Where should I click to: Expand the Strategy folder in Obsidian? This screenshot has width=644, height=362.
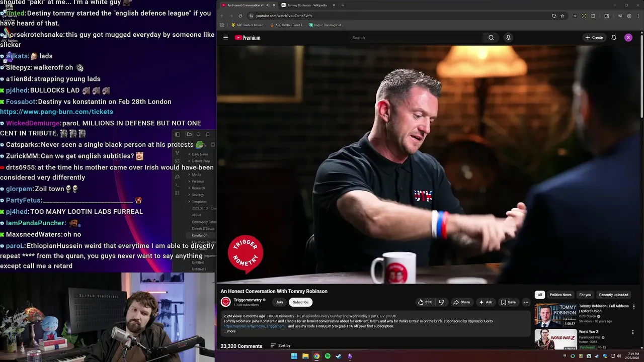[198, 195]
